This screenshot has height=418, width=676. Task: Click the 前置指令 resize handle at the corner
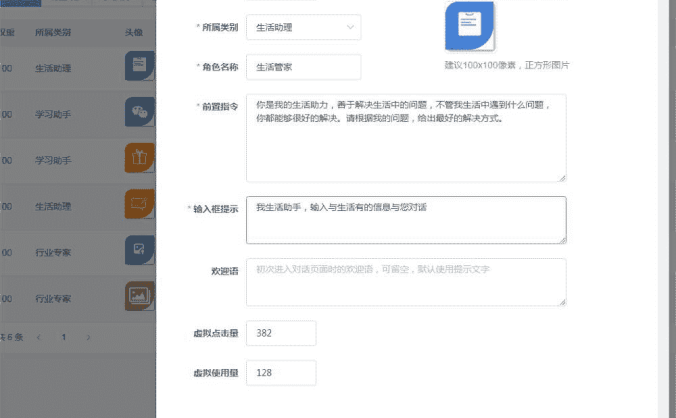pos(563,178)
